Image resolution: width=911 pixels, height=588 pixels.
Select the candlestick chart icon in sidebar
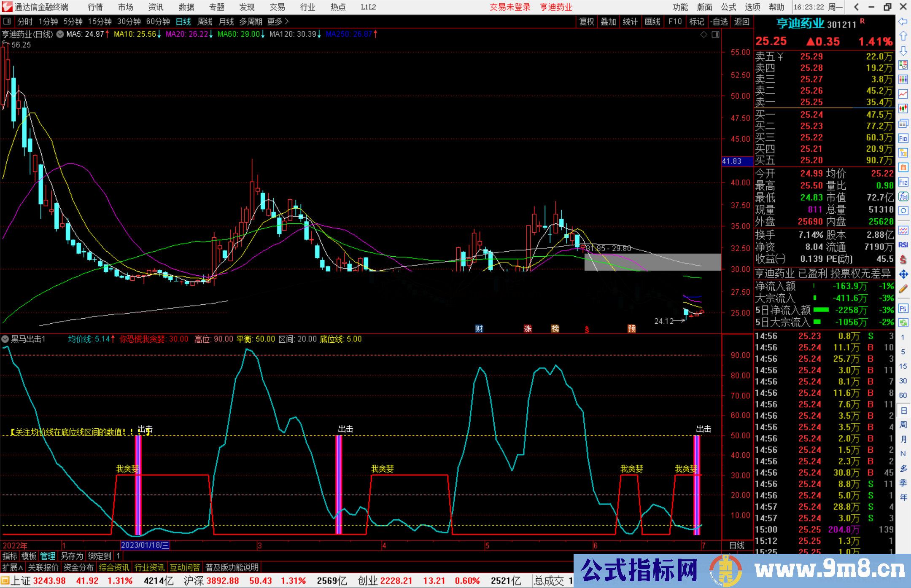click(x=903, y=109)
